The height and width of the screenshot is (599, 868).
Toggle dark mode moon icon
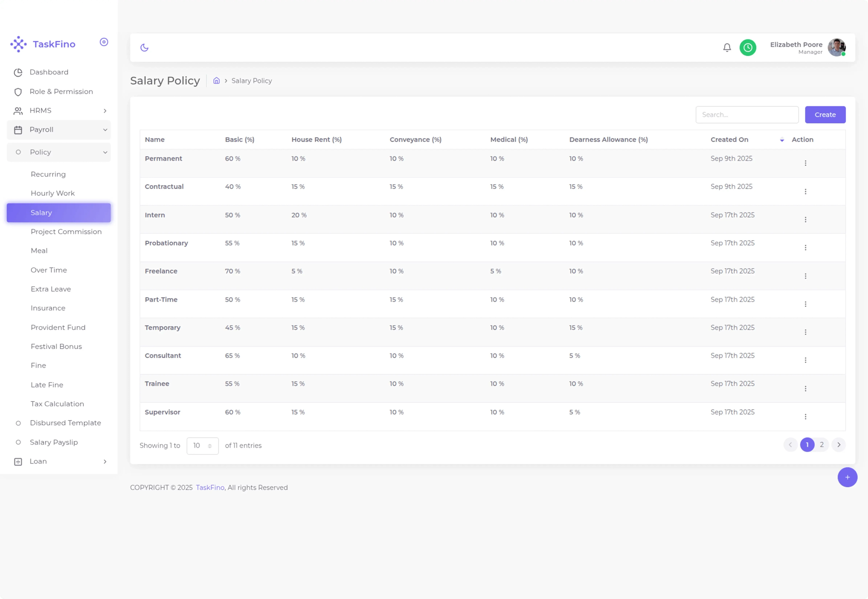coord(144,48)
